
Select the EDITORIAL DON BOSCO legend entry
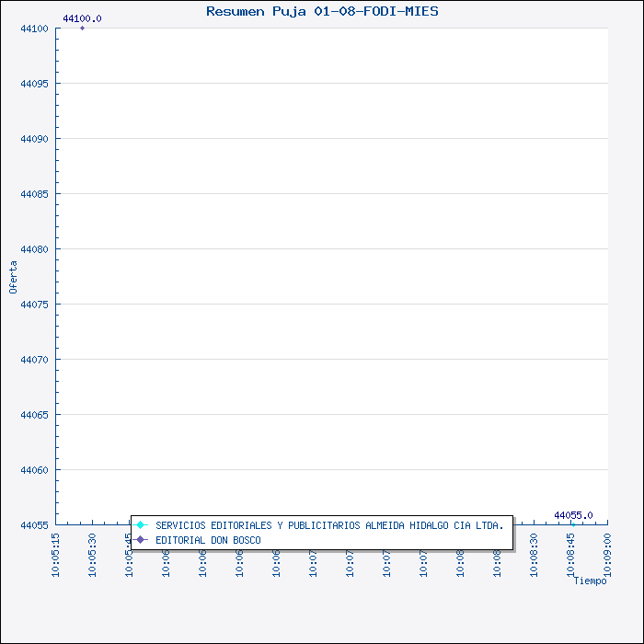pos(208,540)
